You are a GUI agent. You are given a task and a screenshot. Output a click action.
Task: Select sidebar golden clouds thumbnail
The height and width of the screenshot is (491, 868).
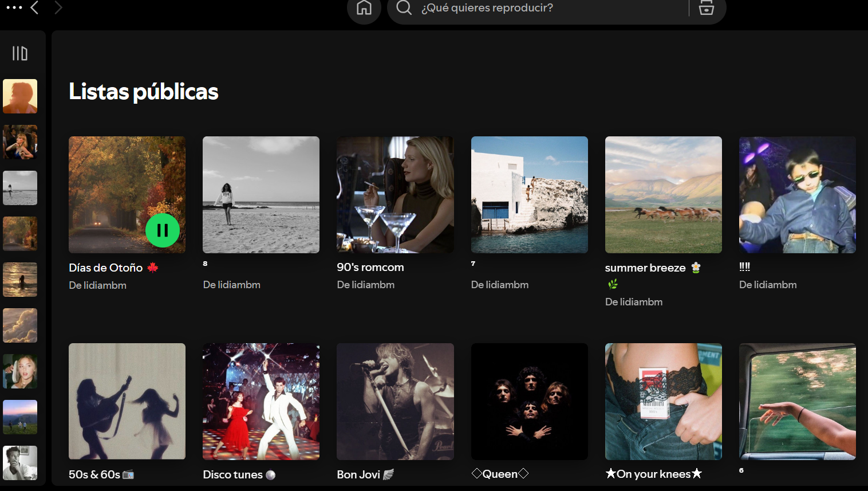[x=20, y=325]
